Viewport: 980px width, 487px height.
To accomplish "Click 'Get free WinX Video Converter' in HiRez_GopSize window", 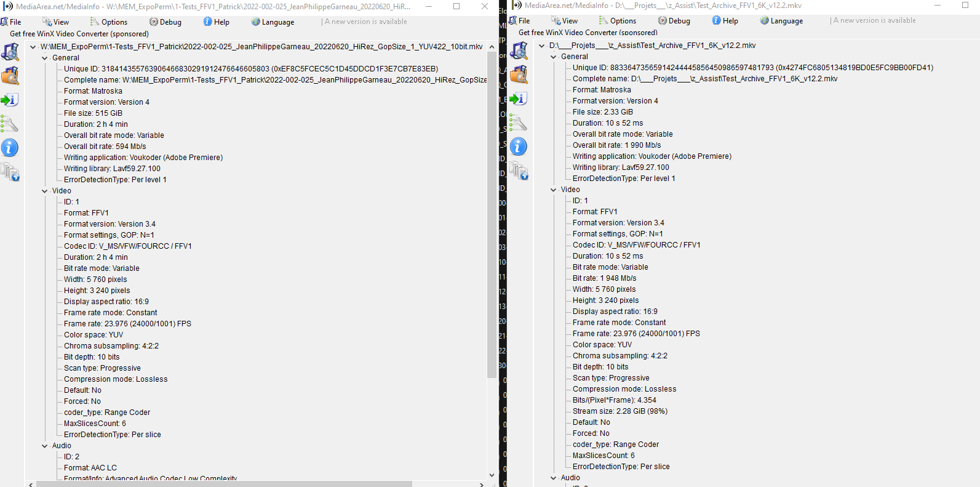I will (79, 34).
